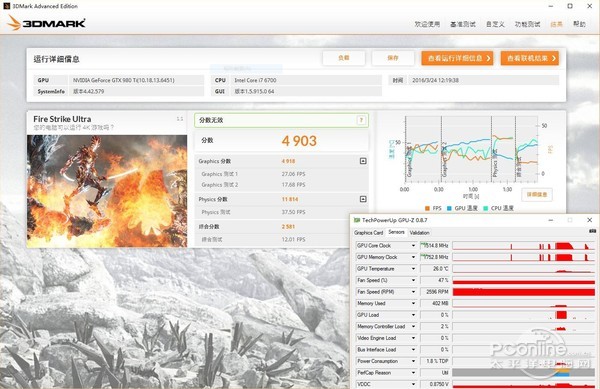The height and width of the screenshot is (389, 600).
Task: Click the GPU-Z title bar app icon
Action: point(357,220)
